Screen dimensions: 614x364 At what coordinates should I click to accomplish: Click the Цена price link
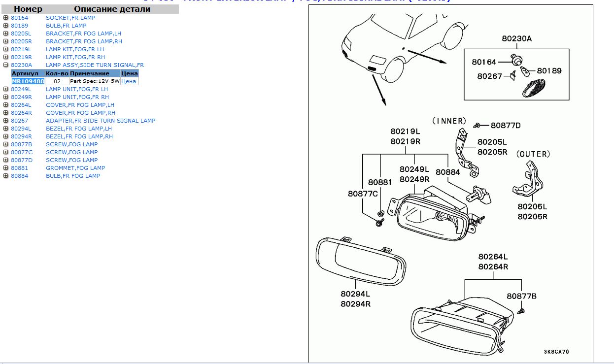click(x=129, y=81)
